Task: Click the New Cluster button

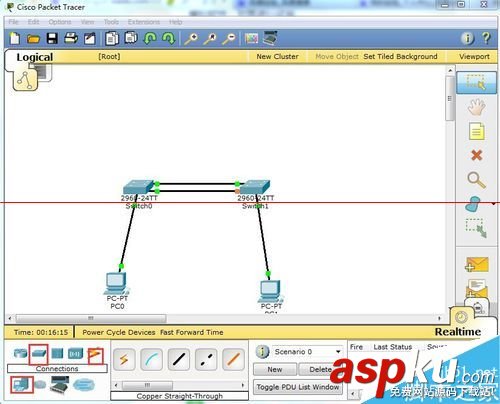Action: (277, 57)
